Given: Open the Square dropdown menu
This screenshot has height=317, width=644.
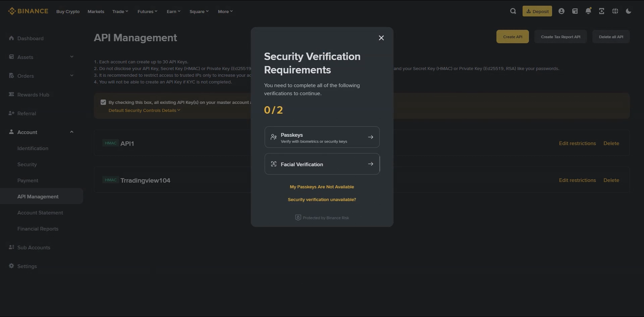Looking at the screenshot, I should [199, 11].
